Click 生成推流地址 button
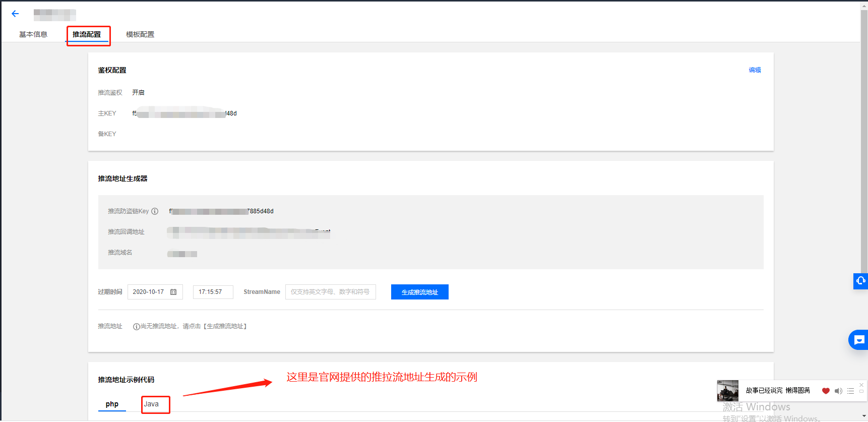 click(x=420, y=292)
